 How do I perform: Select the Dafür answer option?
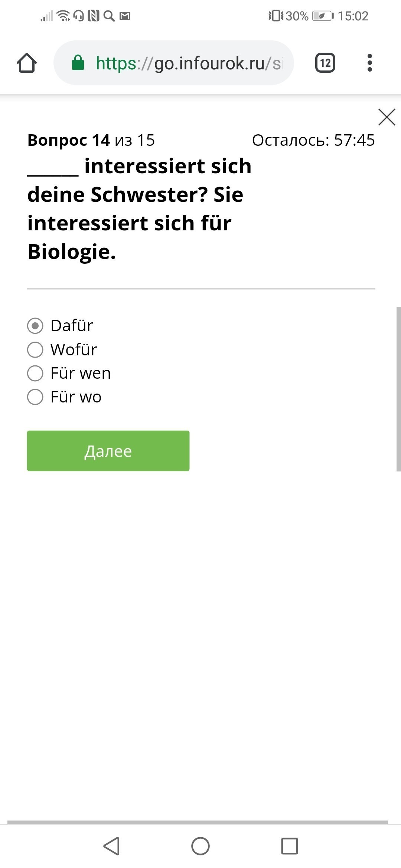(35, 326)
